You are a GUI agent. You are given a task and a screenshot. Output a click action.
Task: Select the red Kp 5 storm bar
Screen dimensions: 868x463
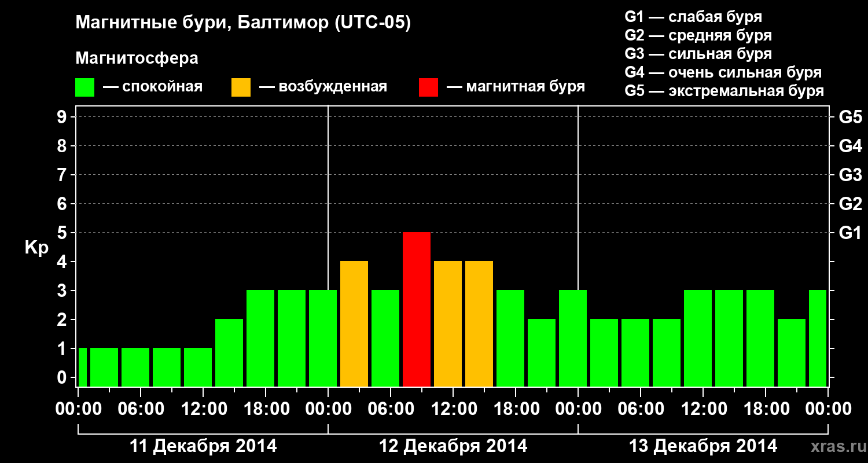(417, 309)
